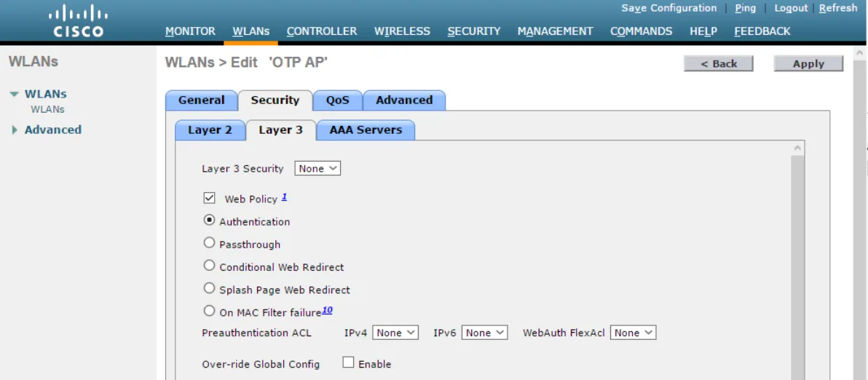Click the Preauthentication ACL label

[x=257, y=333]
